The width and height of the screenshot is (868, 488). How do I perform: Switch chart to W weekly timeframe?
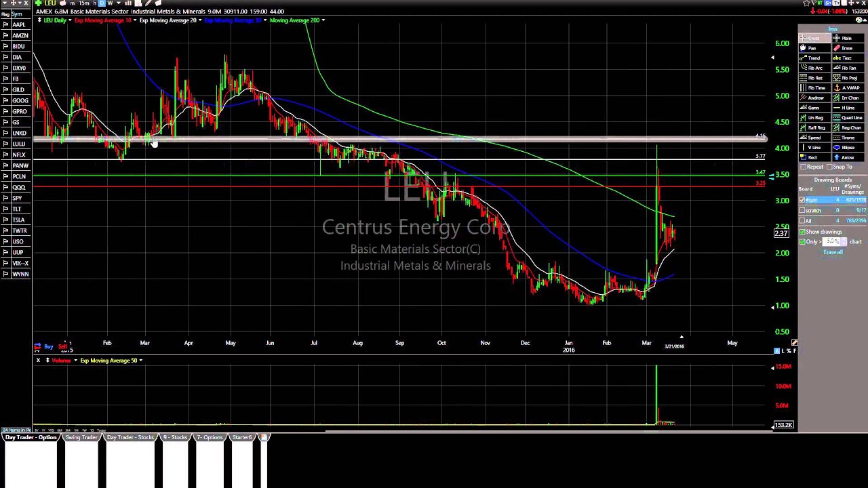[110, 3]
